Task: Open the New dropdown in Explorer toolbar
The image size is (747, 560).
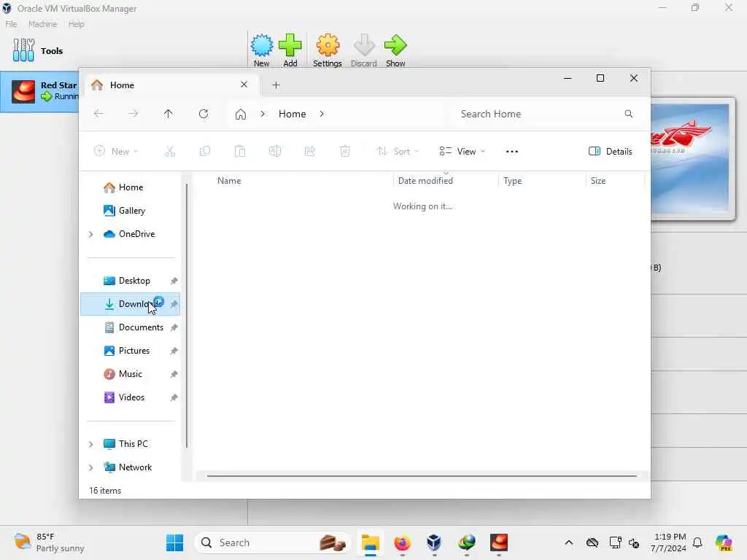Action: click(116, 152)
